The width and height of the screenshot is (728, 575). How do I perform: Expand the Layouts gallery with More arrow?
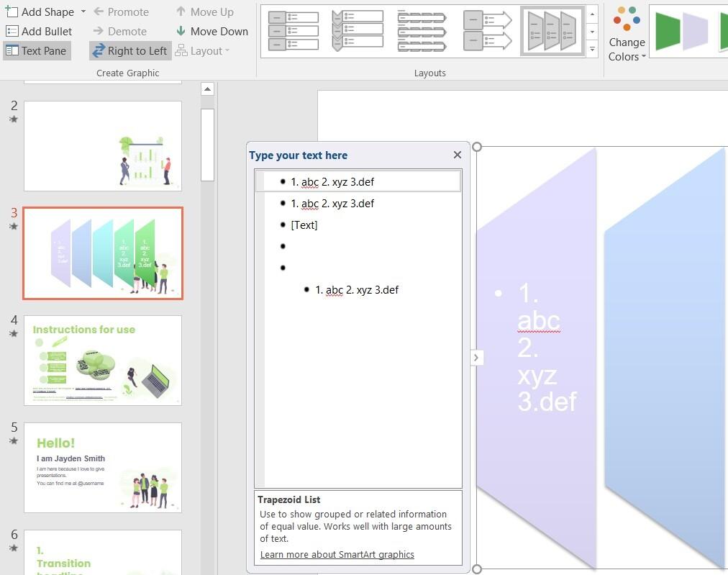[592, 49]
